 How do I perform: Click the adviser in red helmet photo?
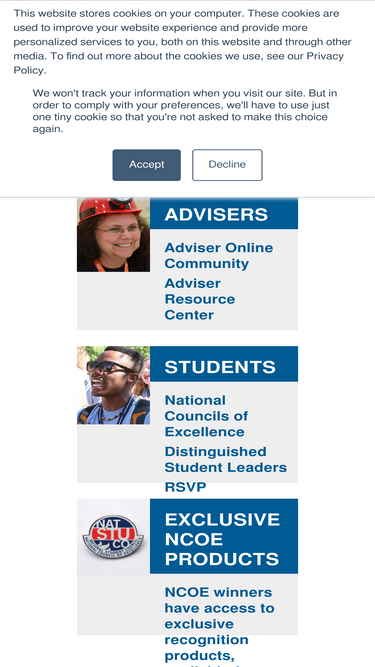(x=114, y=234)
